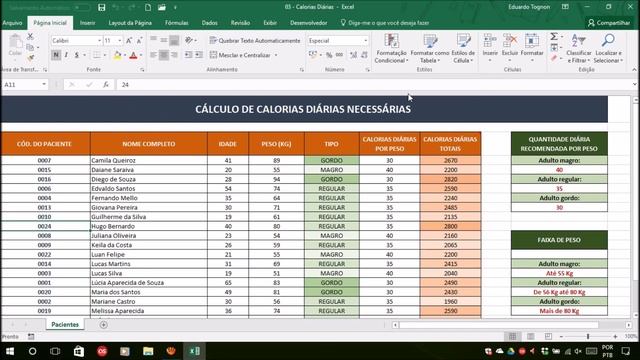Toggle bottom vertical alignment
Image resolution: width=640 pixels, height=360 pixels.
pyautogui.click(x=174, y=40)
